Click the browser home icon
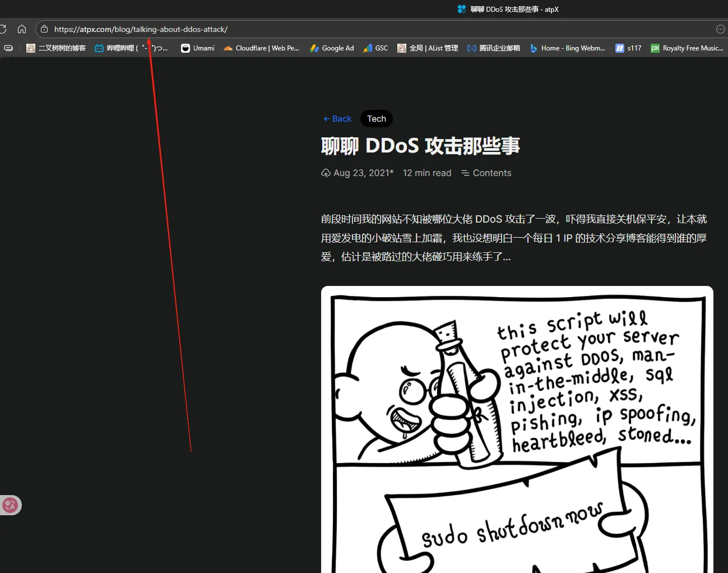This screenshot has width=728, height=573. [22, 29]
